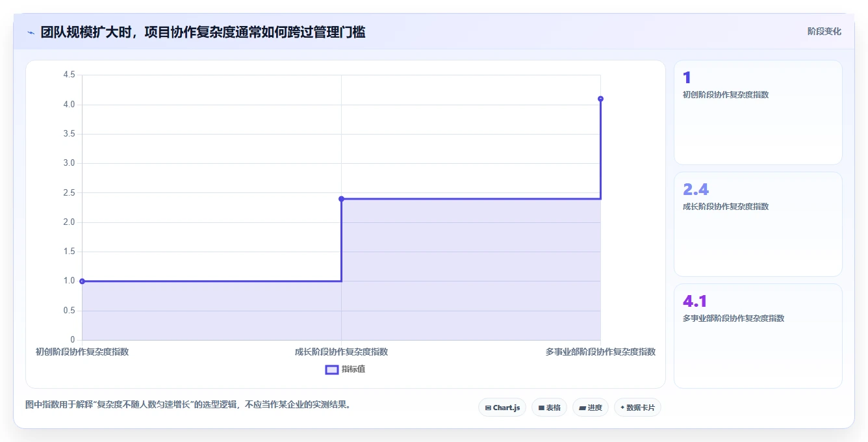Click the y-axis tick label 0.5
Viewport: 868px width, 442px height.
(x=69, y=311)
